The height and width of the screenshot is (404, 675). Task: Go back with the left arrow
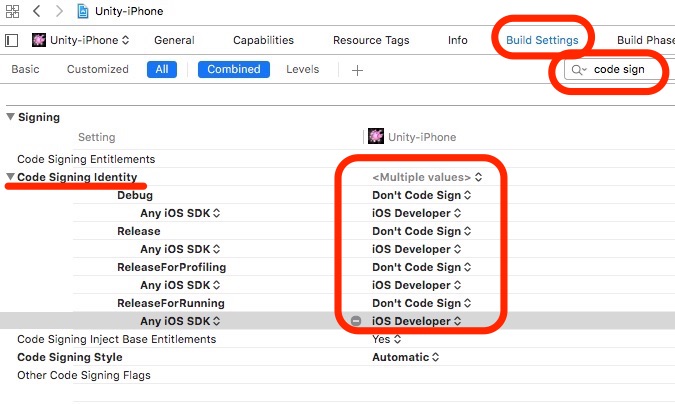tap(37, 11)
